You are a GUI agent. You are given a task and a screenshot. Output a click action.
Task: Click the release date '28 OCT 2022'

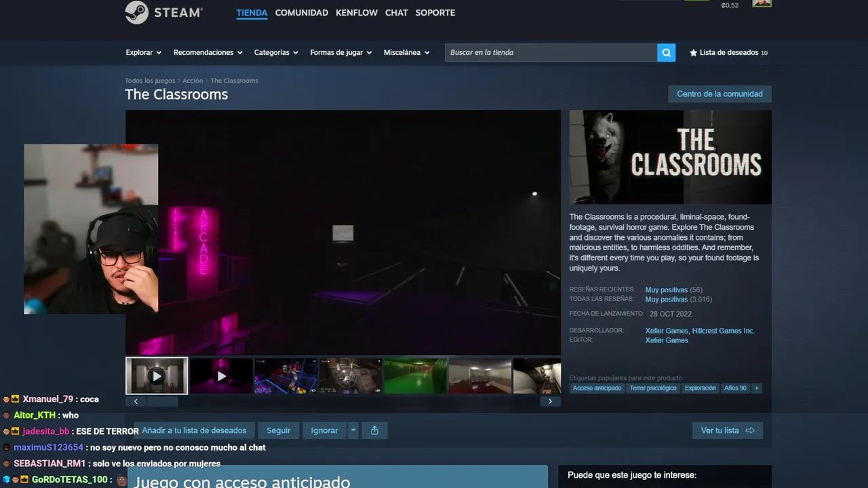pos(671,314)
